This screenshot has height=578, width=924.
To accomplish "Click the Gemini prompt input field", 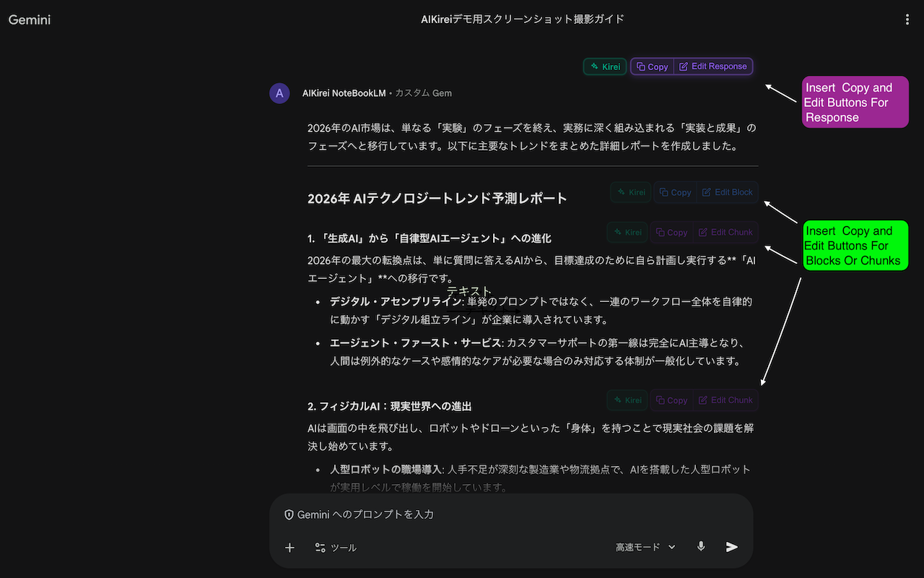I will [505, 514].
